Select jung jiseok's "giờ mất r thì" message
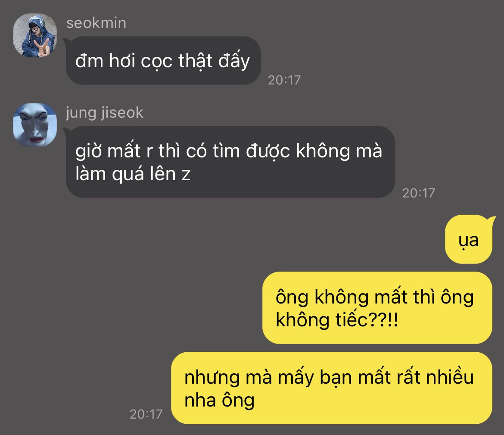Viewport: 504px width, 435px height. [x=230, y=162]
